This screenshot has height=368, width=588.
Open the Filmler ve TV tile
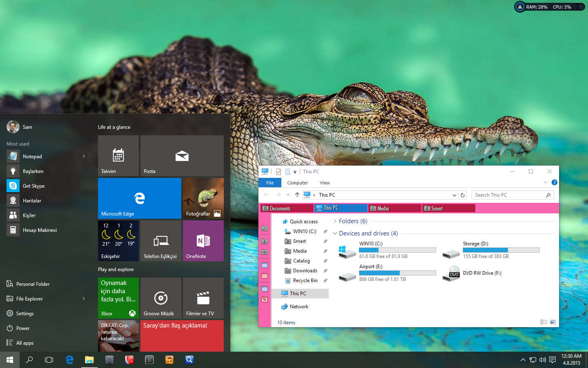tap(203, 298)
